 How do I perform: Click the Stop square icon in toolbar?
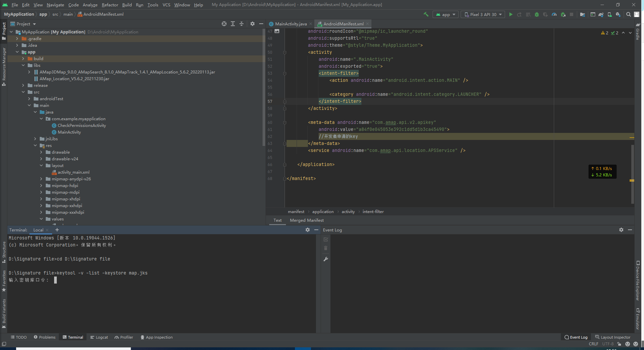coord(572,14)
